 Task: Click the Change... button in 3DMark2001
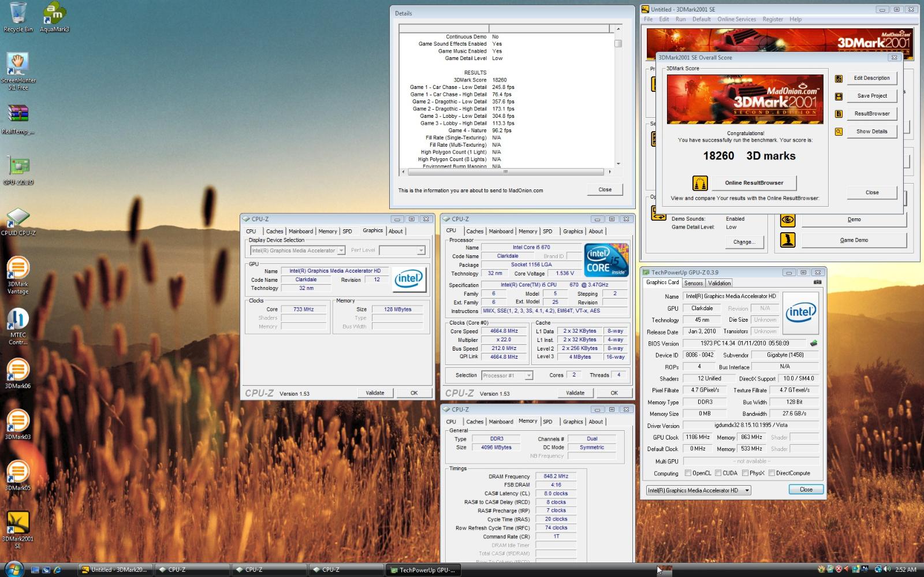pyautogui.click(x=744, y=242)
